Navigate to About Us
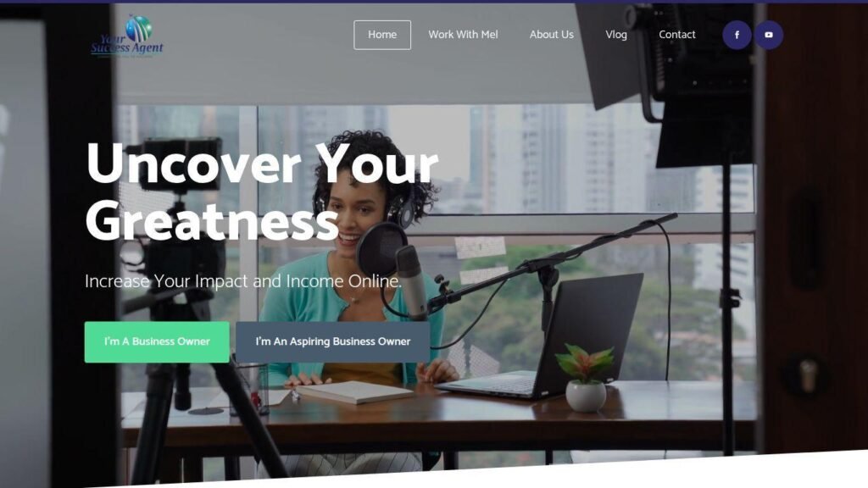Screen dimensions: 868x488 pos(551,34)
